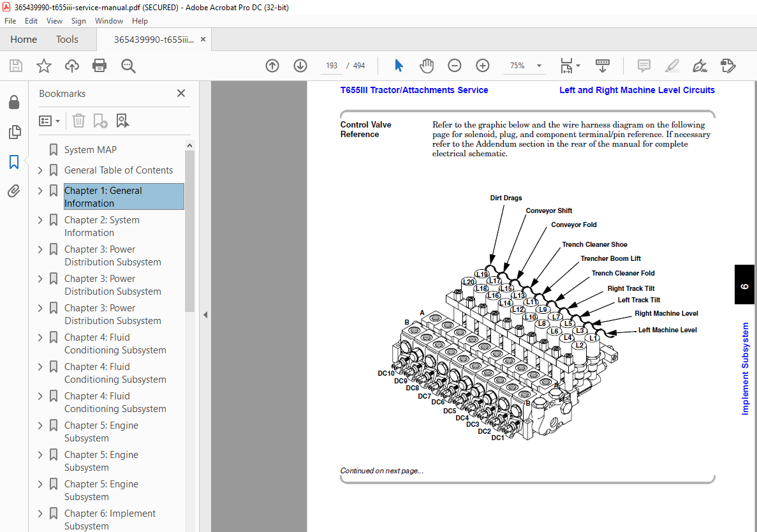
Task: Open the page thumbnails panel
Action: pyautogui.click(x=15, y=132)
